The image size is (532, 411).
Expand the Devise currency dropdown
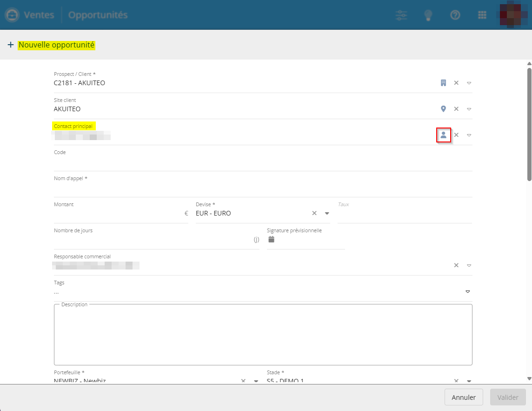[x=327, y=213]
